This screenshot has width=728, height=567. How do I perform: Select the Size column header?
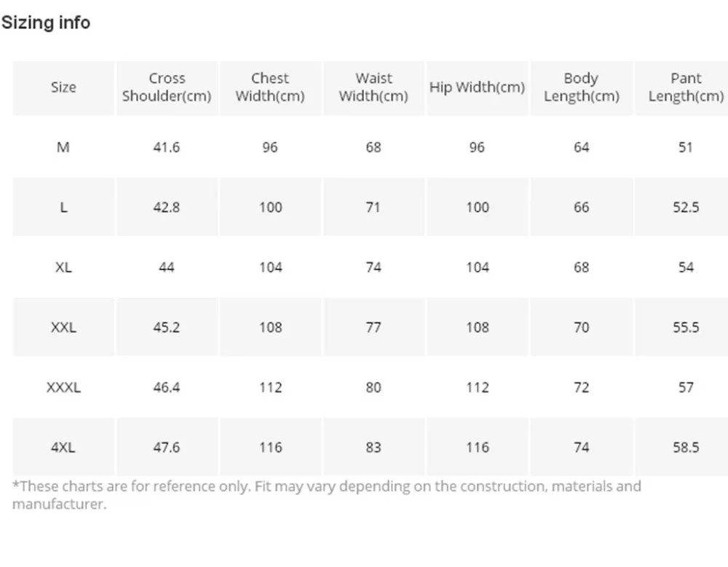(63, 87)
